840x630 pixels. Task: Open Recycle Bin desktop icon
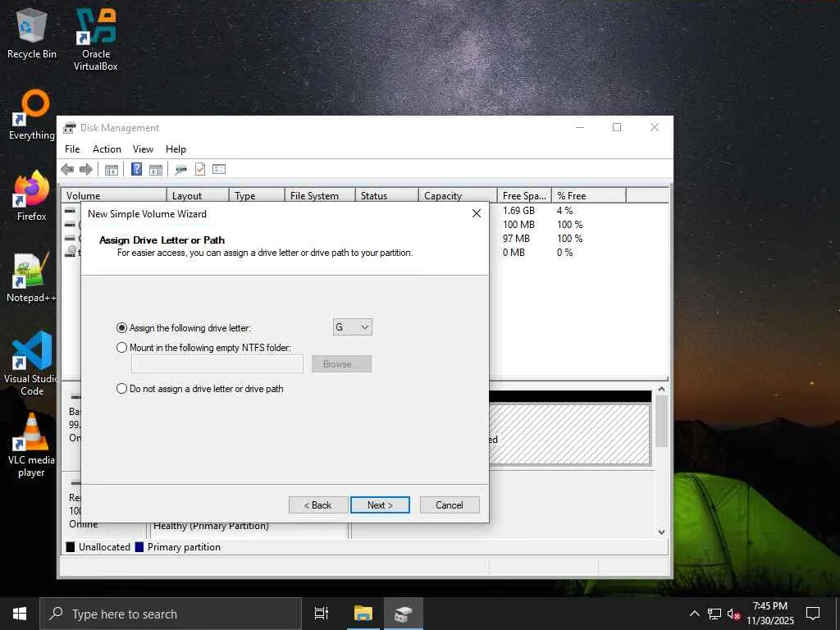(32, 34)
